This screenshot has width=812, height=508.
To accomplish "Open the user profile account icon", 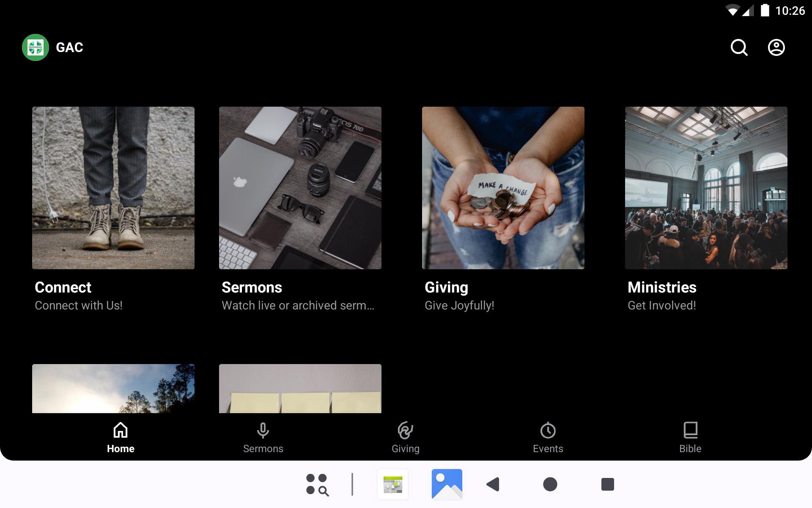I will [776, 47].
